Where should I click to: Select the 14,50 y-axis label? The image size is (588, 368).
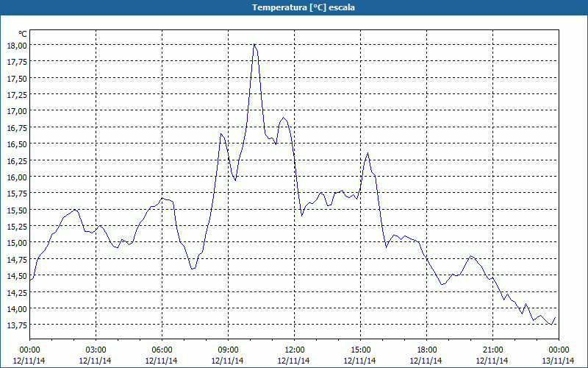[x=17, y=275]
